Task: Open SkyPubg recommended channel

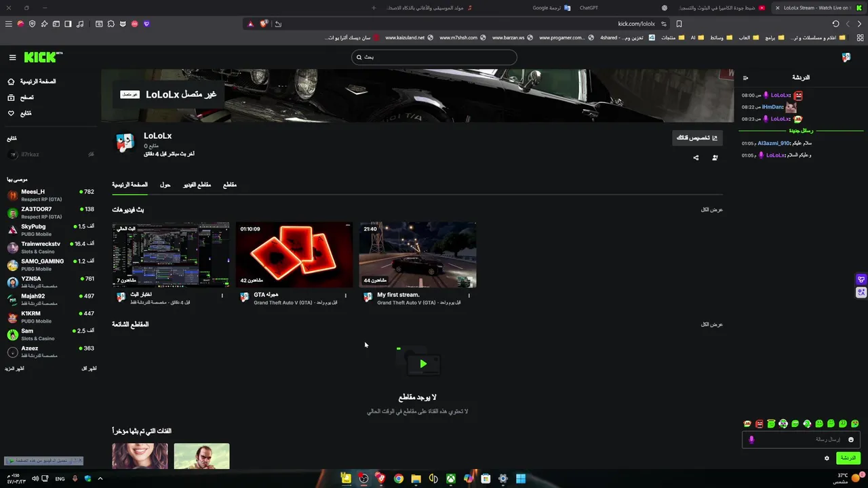Action: point(50,230)
